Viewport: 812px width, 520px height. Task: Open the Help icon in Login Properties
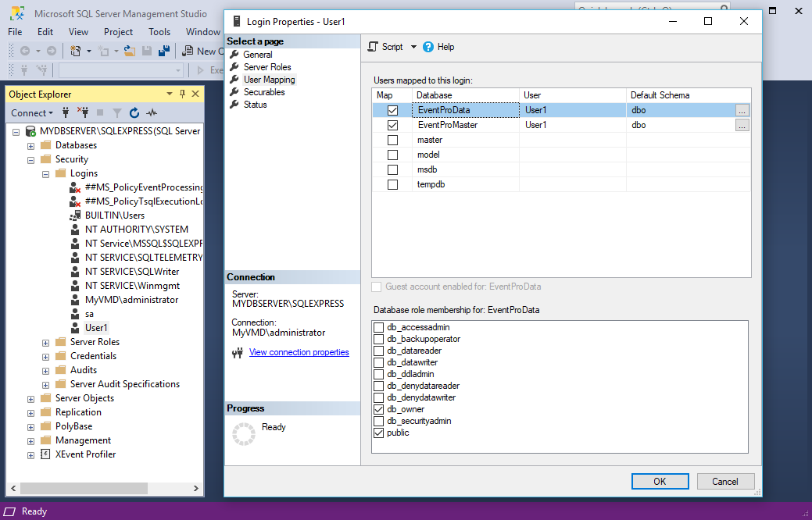point(428,47)
